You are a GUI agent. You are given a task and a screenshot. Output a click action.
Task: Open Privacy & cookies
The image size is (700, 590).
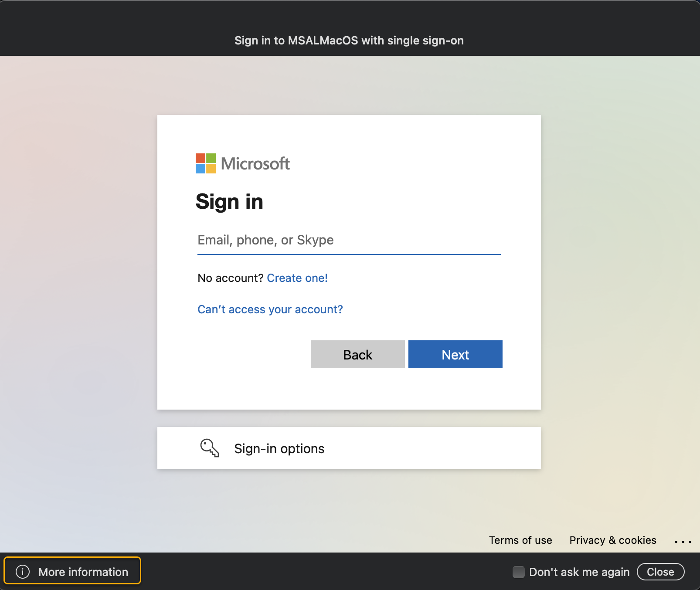(613, 540)
